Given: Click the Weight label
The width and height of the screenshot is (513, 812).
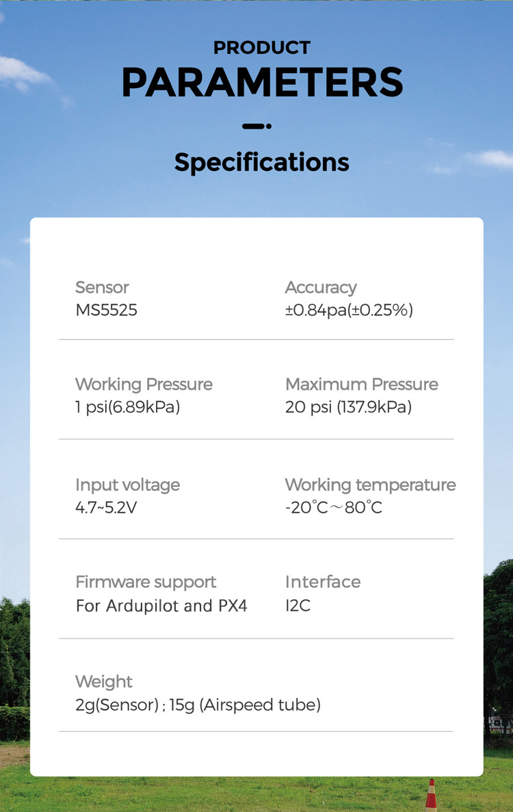Looking at the screenshot, I should [x=104, y=681].
